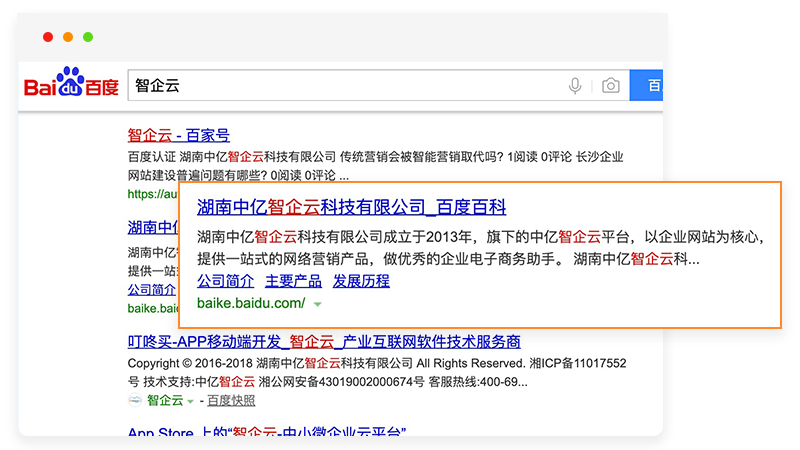This screenshot has height=450, width=800.
Task: Open the 发展历程 sublink
Action: point(361,281)
